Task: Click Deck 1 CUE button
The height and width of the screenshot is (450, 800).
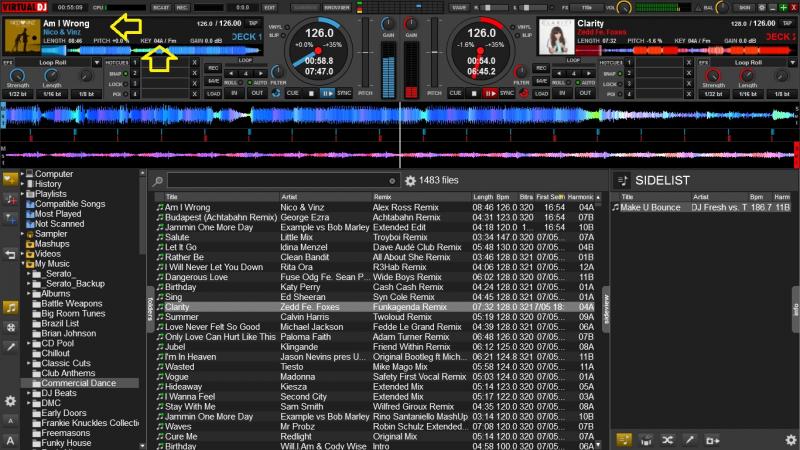Action: (x=292, y=93)
